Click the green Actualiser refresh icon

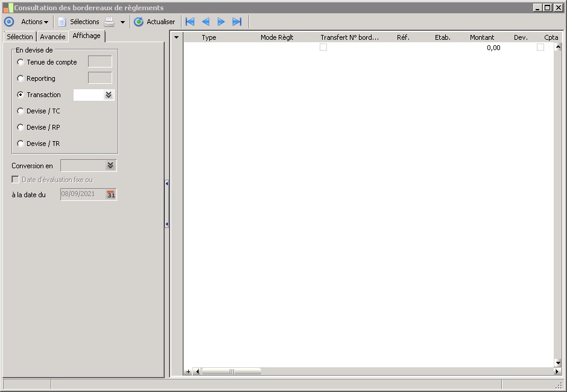(139, 22)
